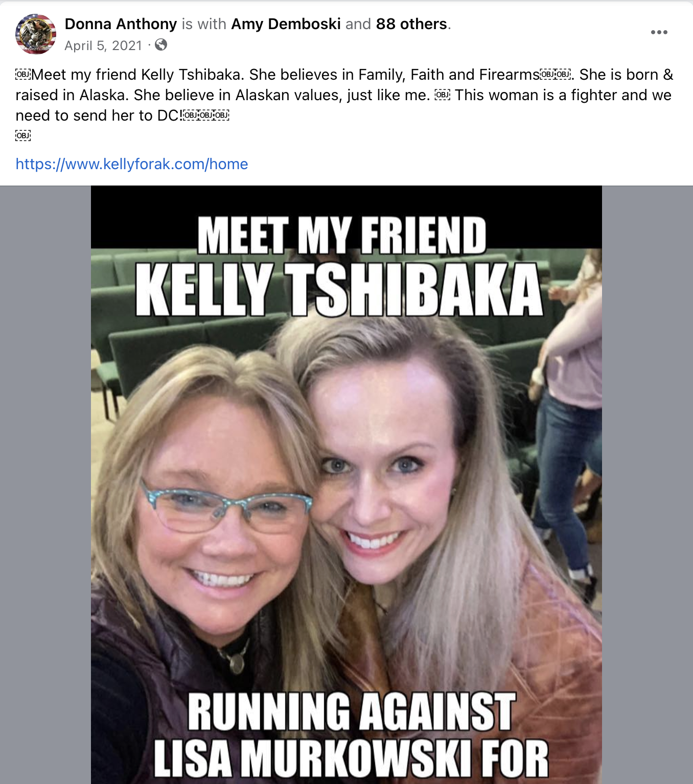The width and height of the screenshot is (693, 784).
Task: Open the three-dot post options menu
Action: click(659, 32)
